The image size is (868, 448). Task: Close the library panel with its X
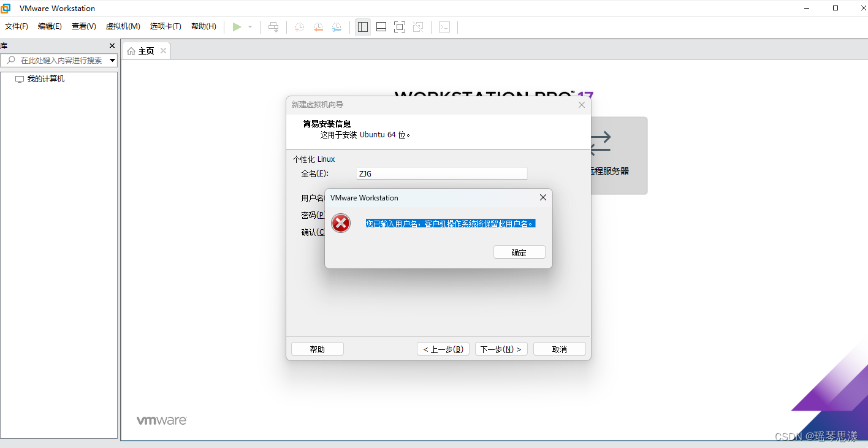pos(112,46)
